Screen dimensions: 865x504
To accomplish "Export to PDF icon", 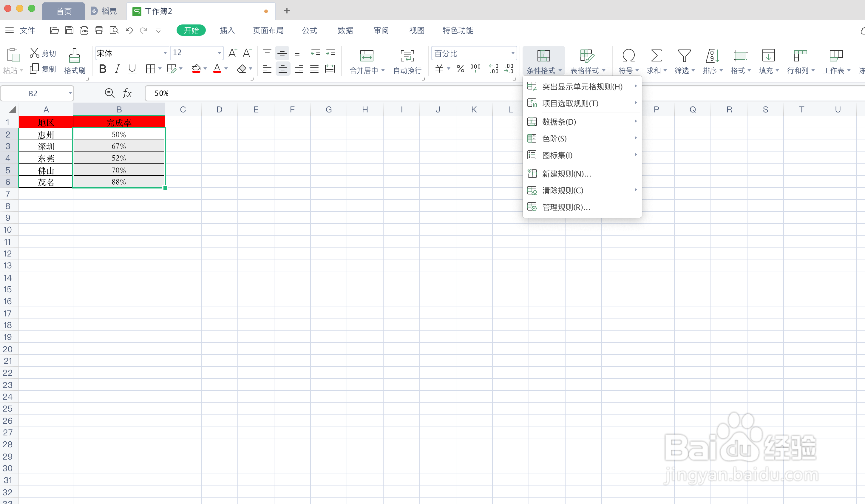I will click(84, 30).
